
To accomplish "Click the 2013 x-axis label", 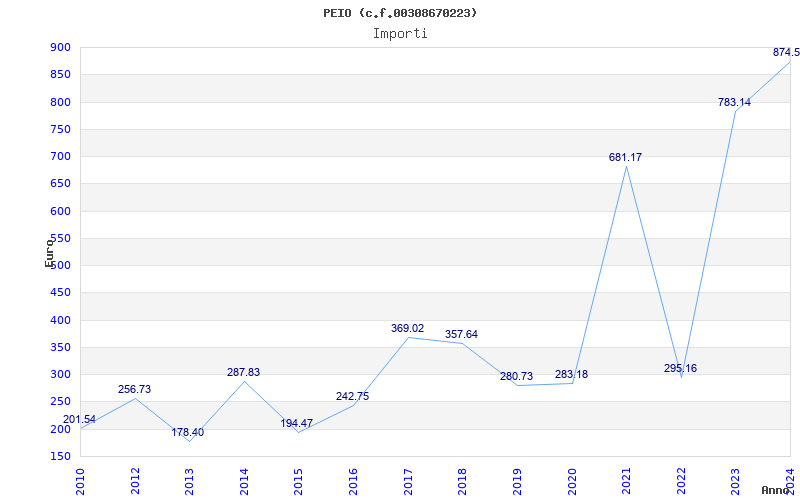I will (189, 482).
